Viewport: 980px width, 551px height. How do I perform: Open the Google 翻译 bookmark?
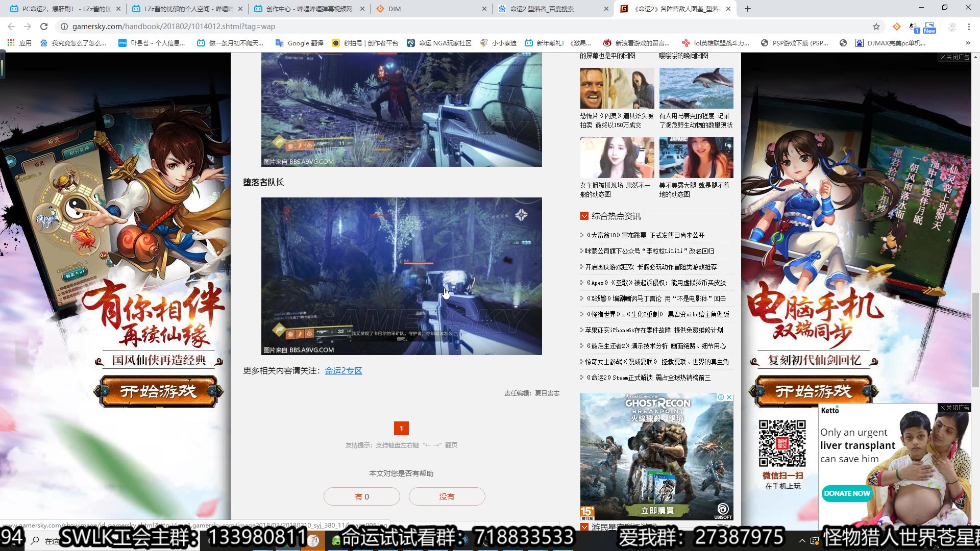(x=300, y=43)
